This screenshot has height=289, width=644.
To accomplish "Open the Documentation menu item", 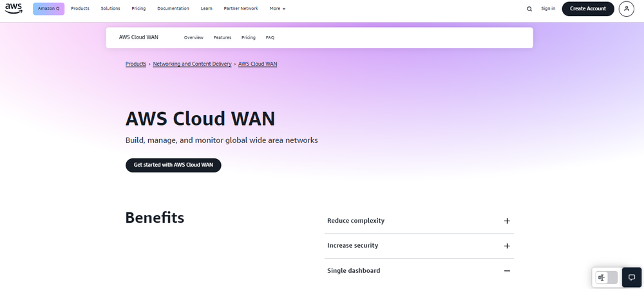I will click(x=173, y=8).
